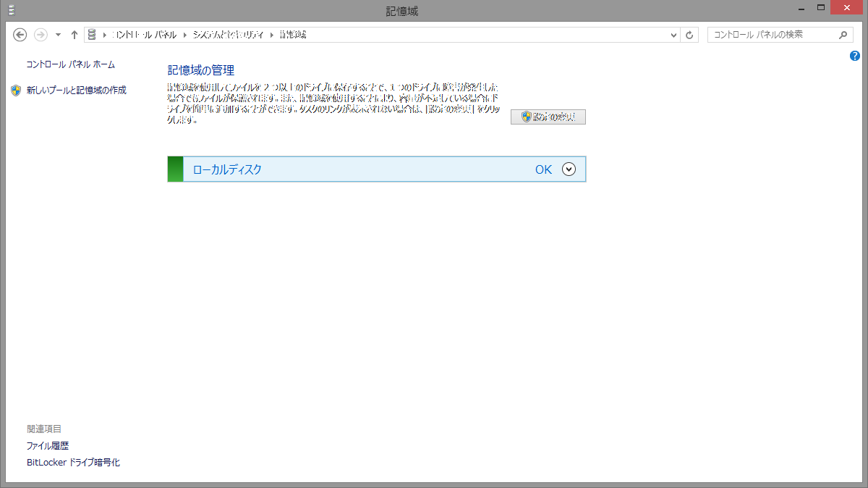Click the コントロール パネルの検索 search field

tap(770, 35)
